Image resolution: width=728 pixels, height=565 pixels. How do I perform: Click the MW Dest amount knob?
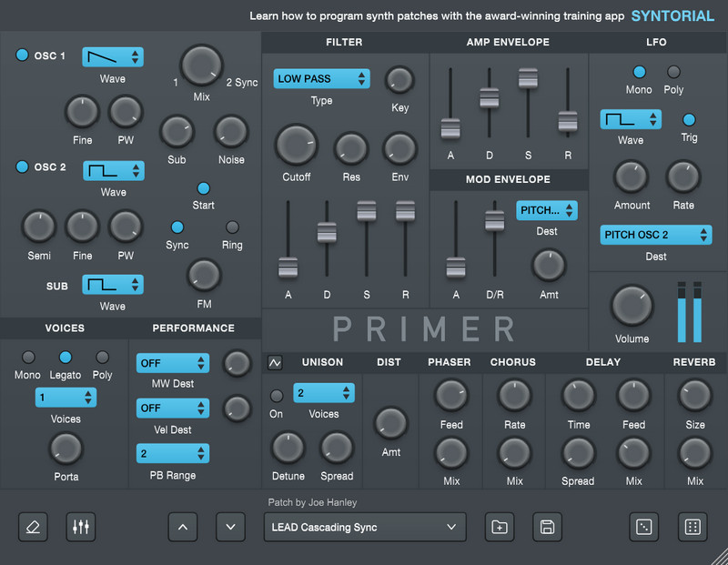[237, 363]
